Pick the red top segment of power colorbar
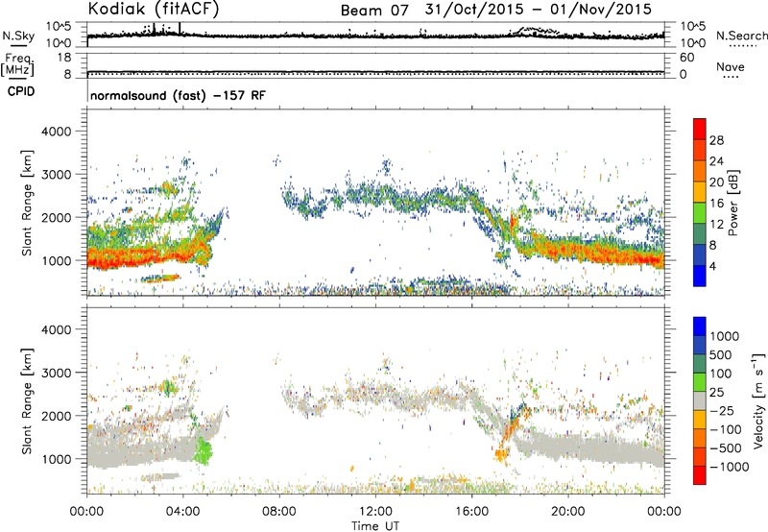The width and height of the screenshot is (768, 532). (700, 129)
